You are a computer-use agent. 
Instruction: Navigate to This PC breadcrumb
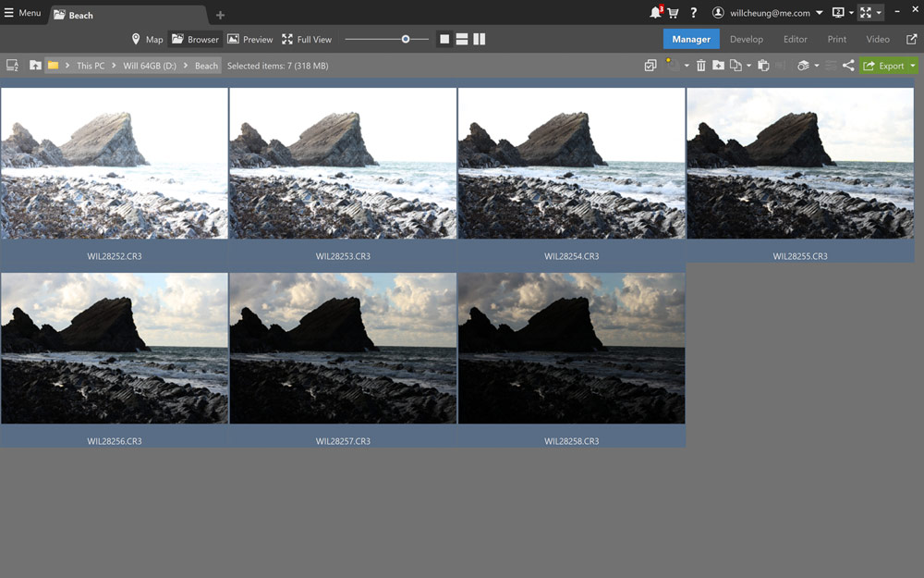[91, 66]
